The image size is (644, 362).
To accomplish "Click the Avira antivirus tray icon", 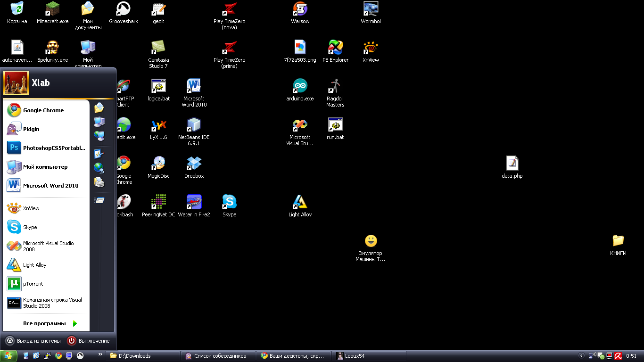I will pyautogui.click(x=618, y=356).
